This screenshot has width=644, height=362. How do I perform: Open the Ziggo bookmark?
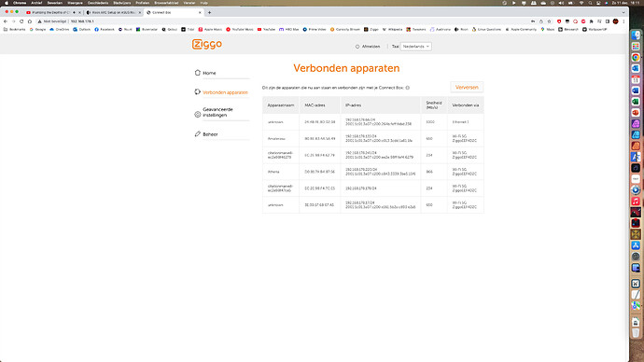371,30
